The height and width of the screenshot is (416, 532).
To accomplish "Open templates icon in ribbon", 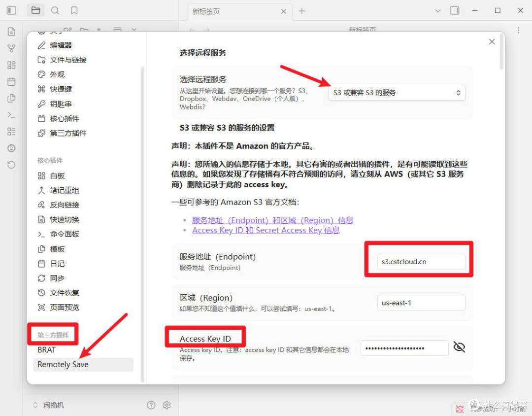I will pyautogui.click(x=11, y=98).
